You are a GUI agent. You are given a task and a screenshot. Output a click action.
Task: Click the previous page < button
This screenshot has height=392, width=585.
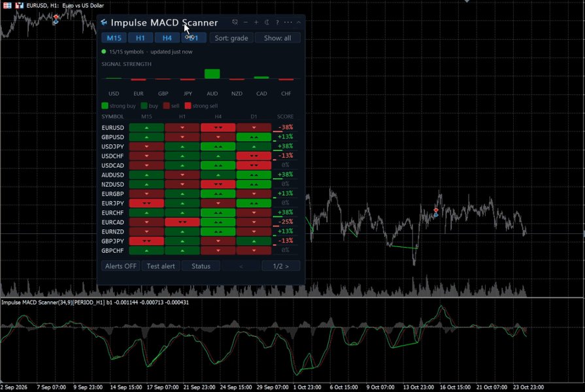(241, 266)
